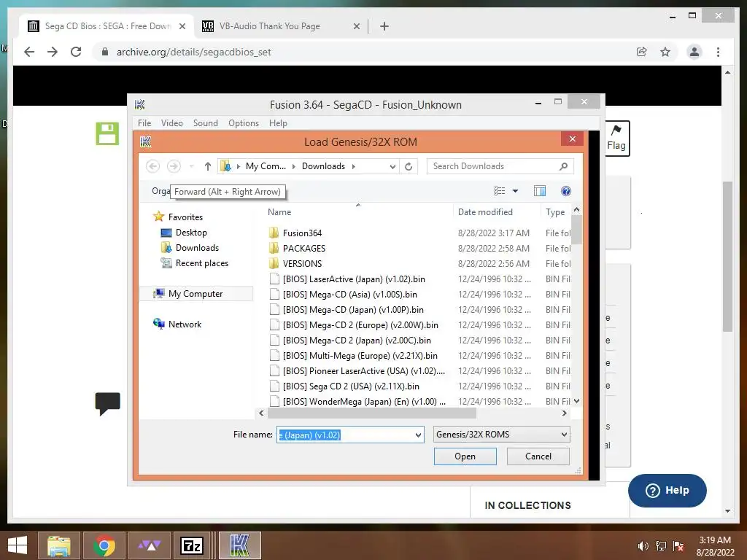Click the Fusion emulator taskbar icon
The width and height of the screenshot is (747, 560).
tap(239, 545)
